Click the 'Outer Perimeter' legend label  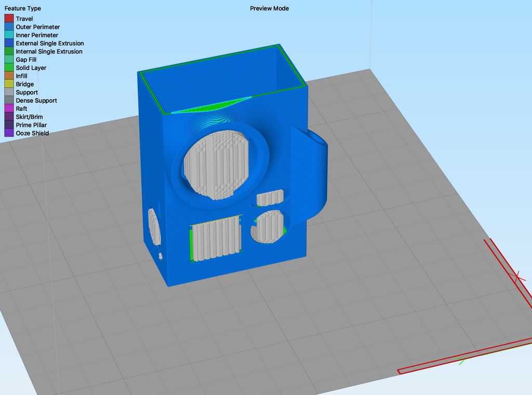tap(37, 27)
